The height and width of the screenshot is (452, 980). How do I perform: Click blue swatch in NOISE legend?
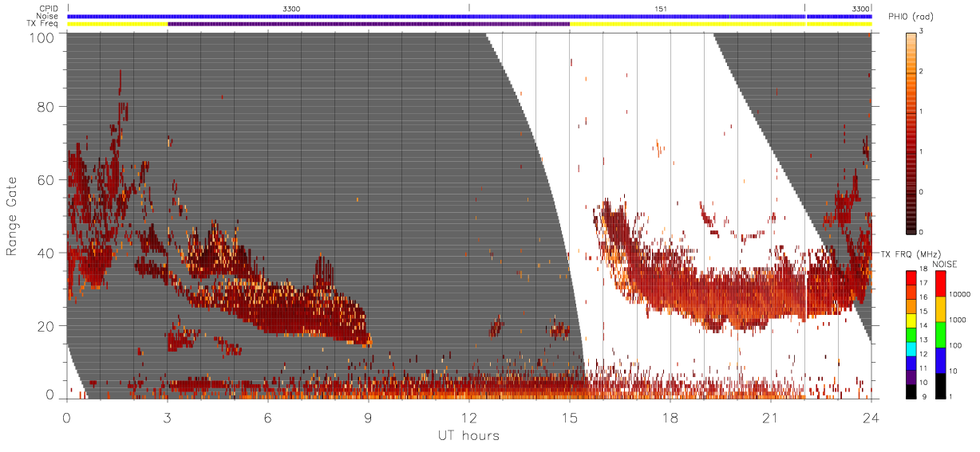[x=939, y=359]
